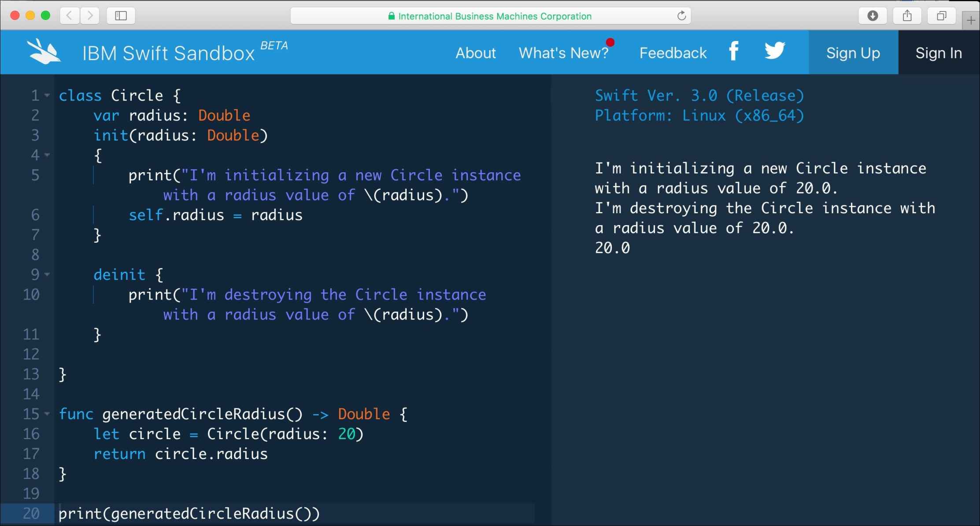Click the Sign In button
This screenshot has height=526, width=980.
tap(939, 52)
